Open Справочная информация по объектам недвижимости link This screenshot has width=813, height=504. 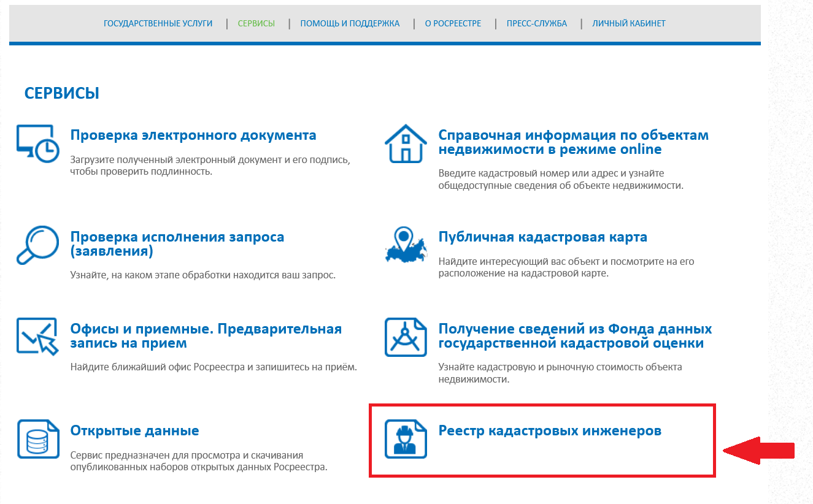coord(574,142)
